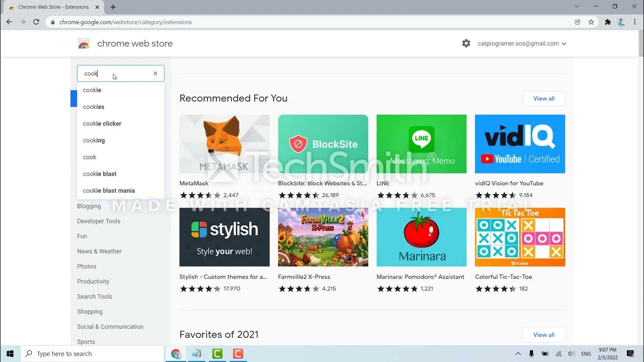Select the "cookie" suggestion
Viewport: 644px width, 362px height.
pos(121,90)
